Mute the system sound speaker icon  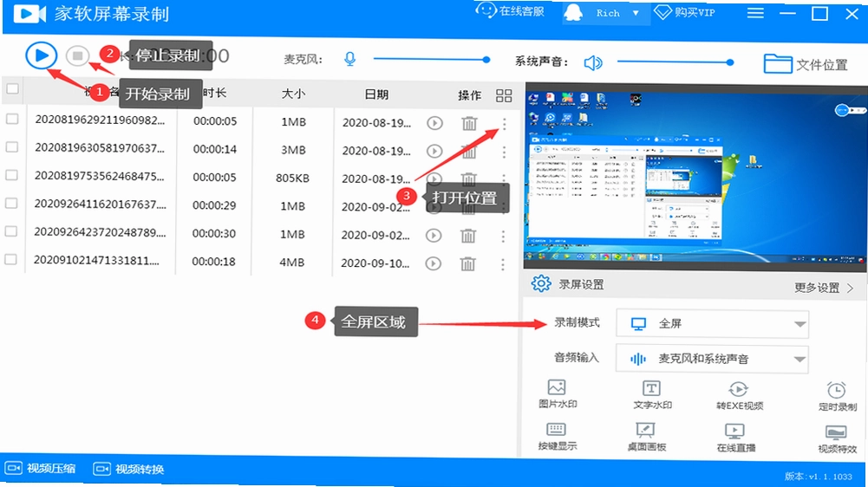click(593, 63)
